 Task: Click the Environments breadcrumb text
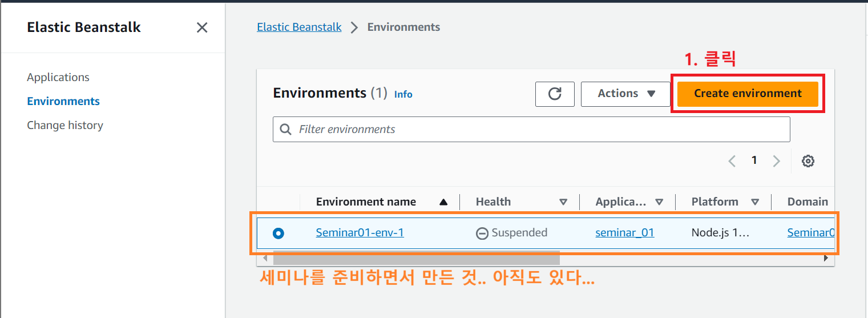403,27
